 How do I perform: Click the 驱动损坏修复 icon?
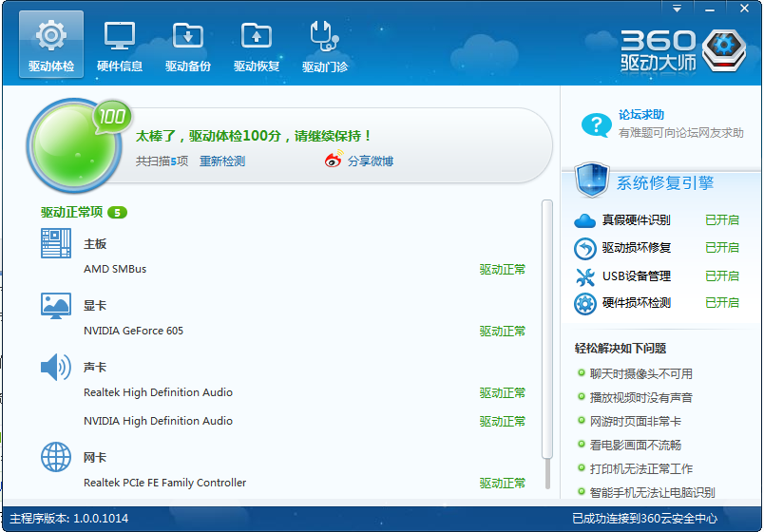[x=585, y=248]
